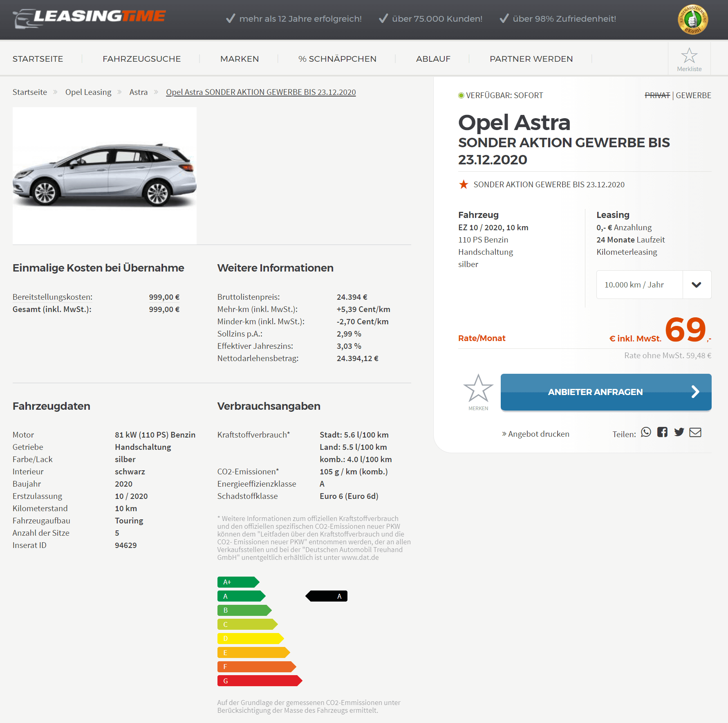Switch to the Gewerbe option
Screen dimensions: 728x723
693,95
